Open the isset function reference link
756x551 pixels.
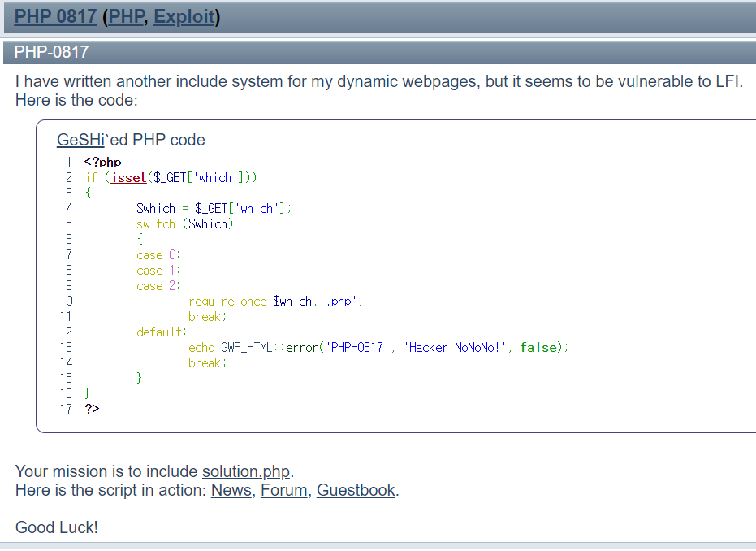[x=129, y=177]
